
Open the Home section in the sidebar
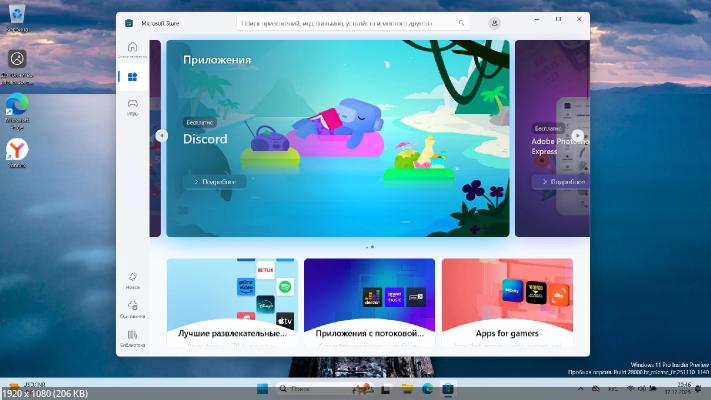coord(132,49)
